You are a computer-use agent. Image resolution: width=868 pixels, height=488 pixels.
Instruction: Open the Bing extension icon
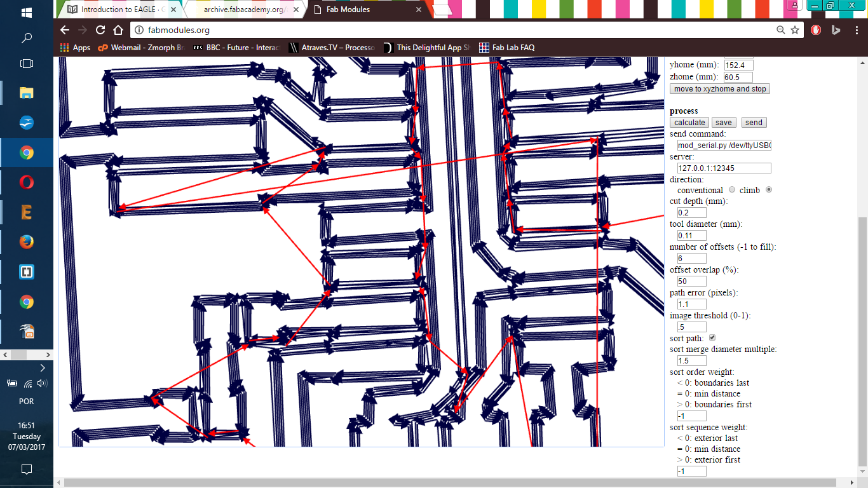pos(836,30)
